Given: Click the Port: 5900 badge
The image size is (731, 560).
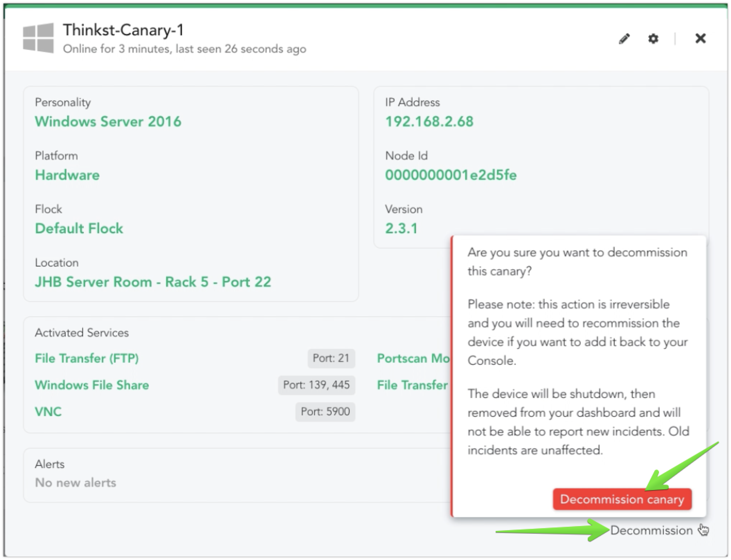Looking at the screenshot, I should pos(325,412).
